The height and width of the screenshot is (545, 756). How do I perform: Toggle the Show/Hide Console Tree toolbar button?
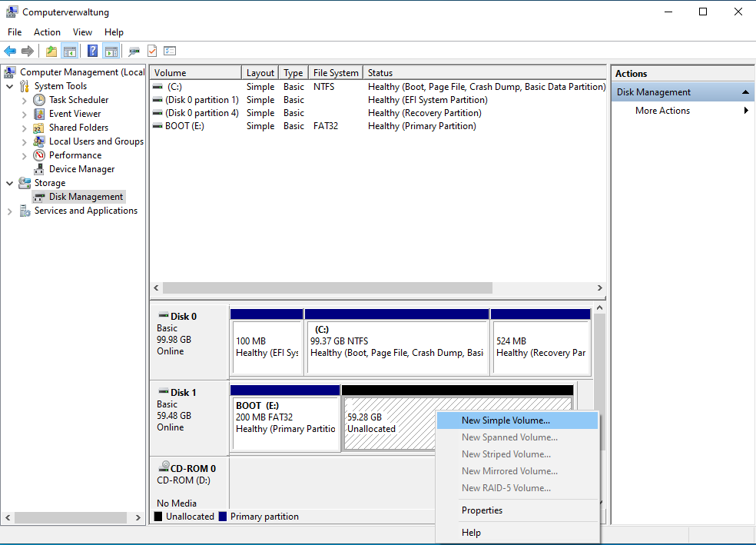tap(70, 52)
